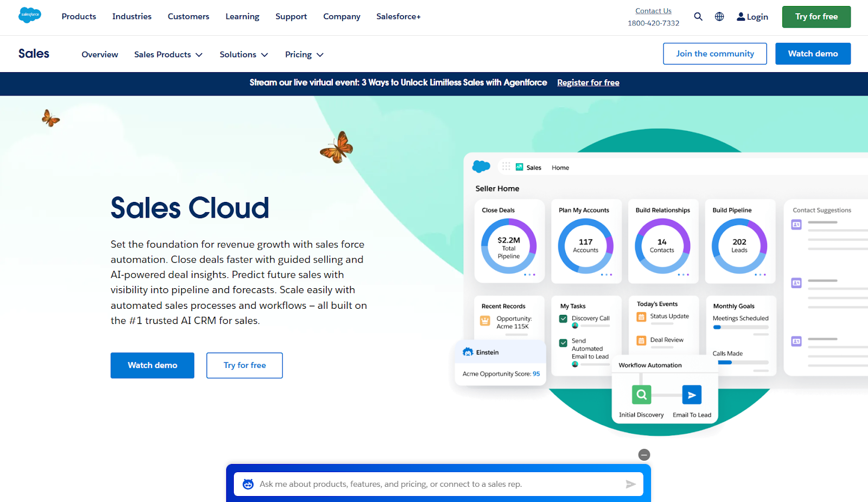
Task: Click the Opportunity crown icon
Action: pos(485,321)
